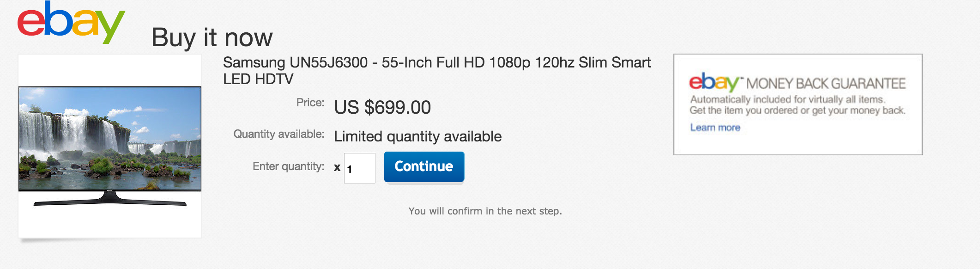Viewport: 980px width, 269px height.
Task: Click the eBay logo in the header
Action: (71, 23)
